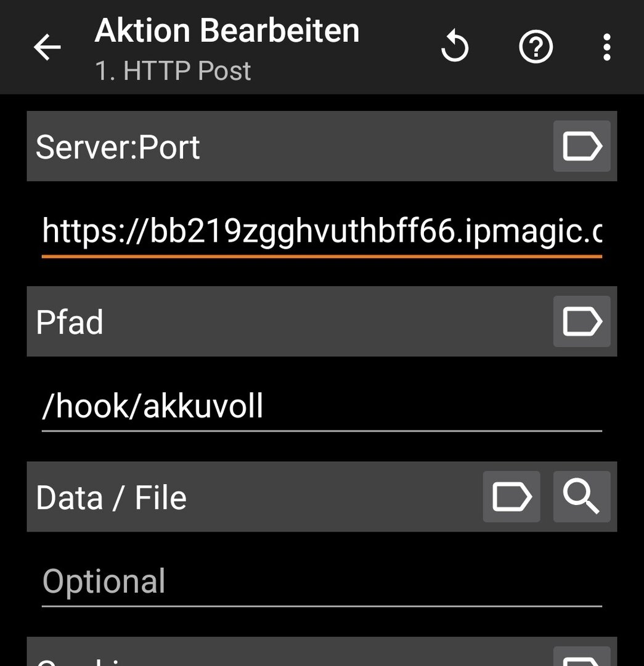
Task: Click the Aktion Bearbeiten title
Action: pyautogui.click(x=227, y=31)
